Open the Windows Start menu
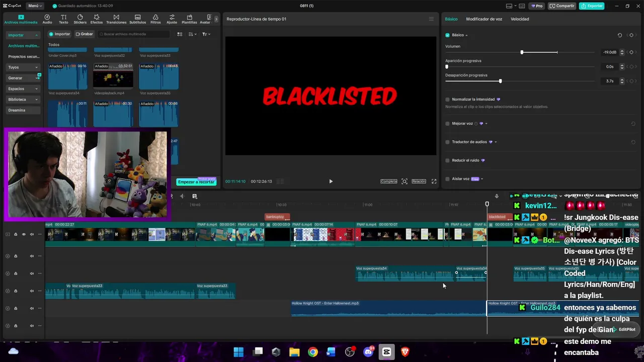 coord(238,352)
